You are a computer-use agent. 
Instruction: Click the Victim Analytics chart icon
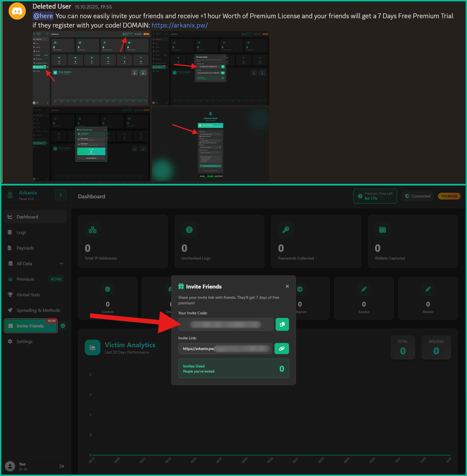pos(92,347)
